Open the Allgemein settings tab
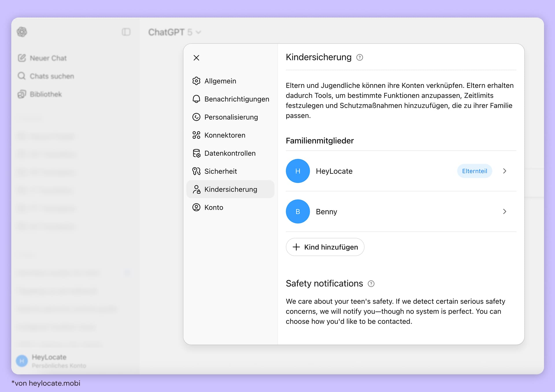This screenshot has height=392, width=555. (230, 81)
